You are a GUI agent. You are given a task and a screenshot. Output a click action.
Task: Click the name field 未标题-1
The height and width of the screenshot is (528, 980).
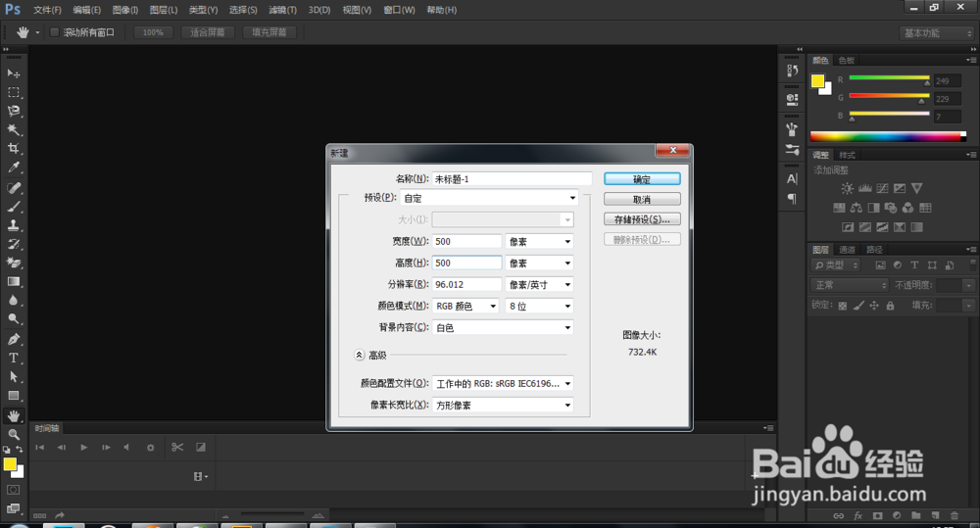pyautogui.click(x=512, y=178)
